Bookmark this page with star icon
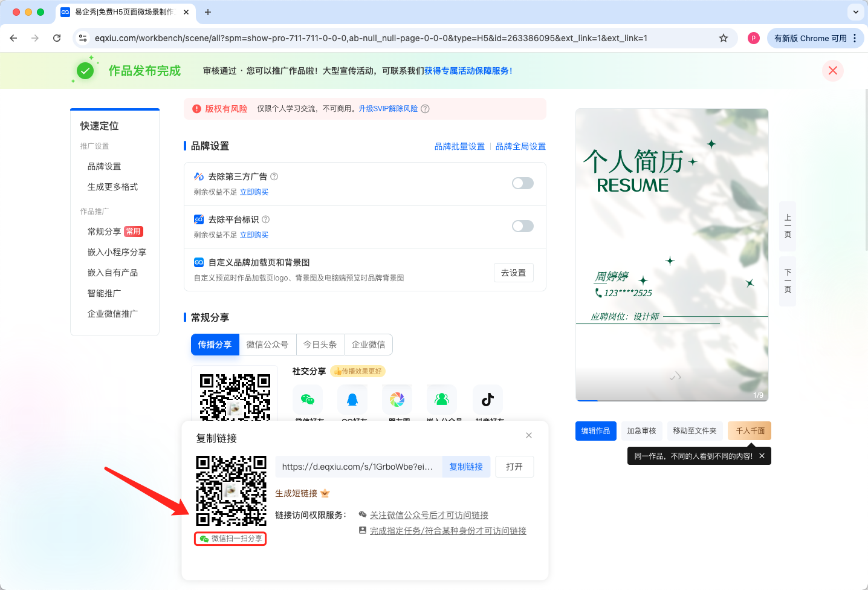The height and width of the screenshot is (590, 868). pyautogui.click(x=724, y=38)
